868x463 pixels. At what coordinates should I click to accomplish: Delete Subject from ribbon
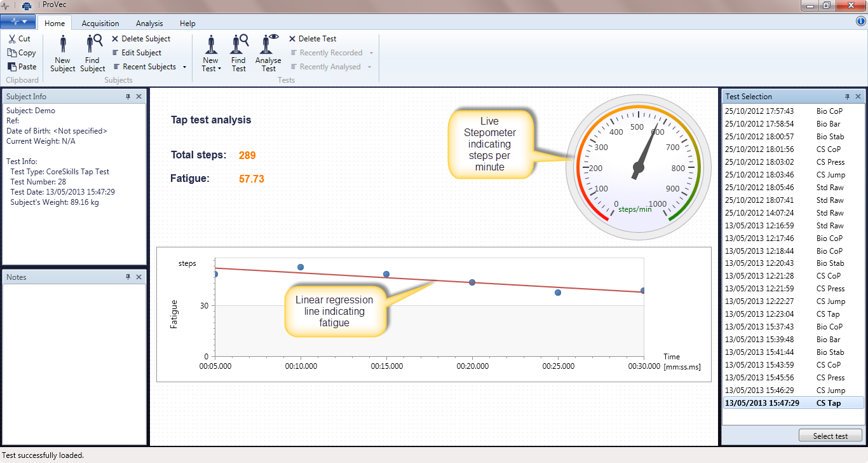(x=140, y=39)
